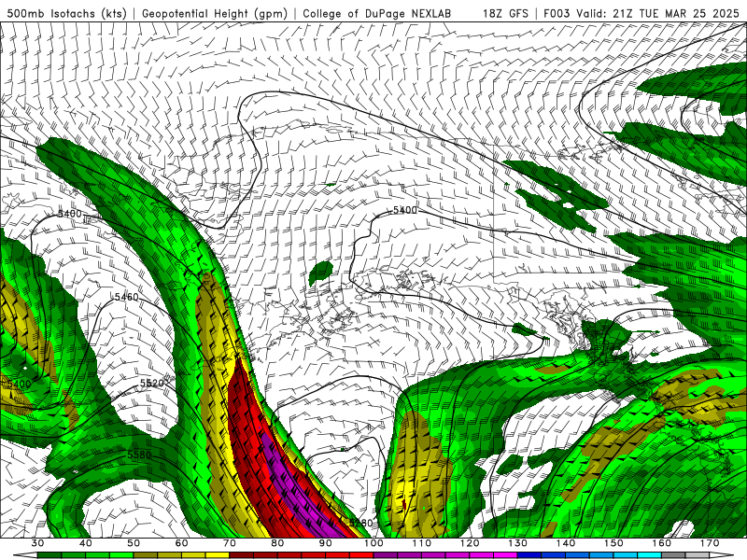
Task: Pick the yellow legend swatch just left of 70
Action: coord(218,555)
